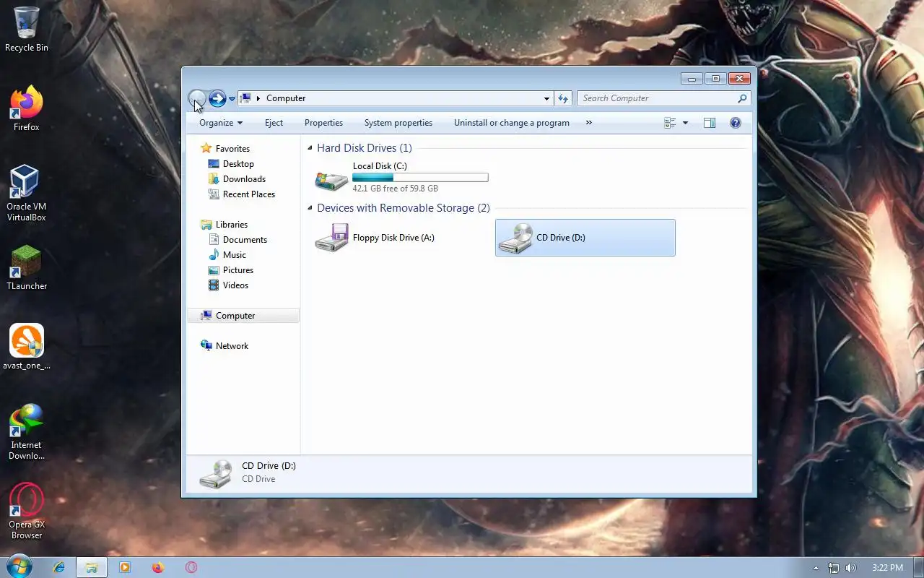The image size is (924, 578).
Task: Open Firefox from the taskbar
Action: tap(158, 567)
